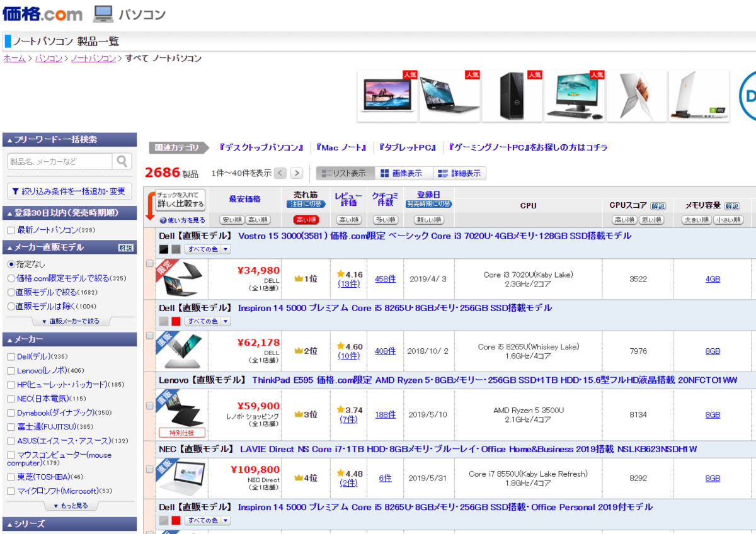Click the search magnifying glass icon
This screenshot has width=756, height=534.
pos(121,161)
